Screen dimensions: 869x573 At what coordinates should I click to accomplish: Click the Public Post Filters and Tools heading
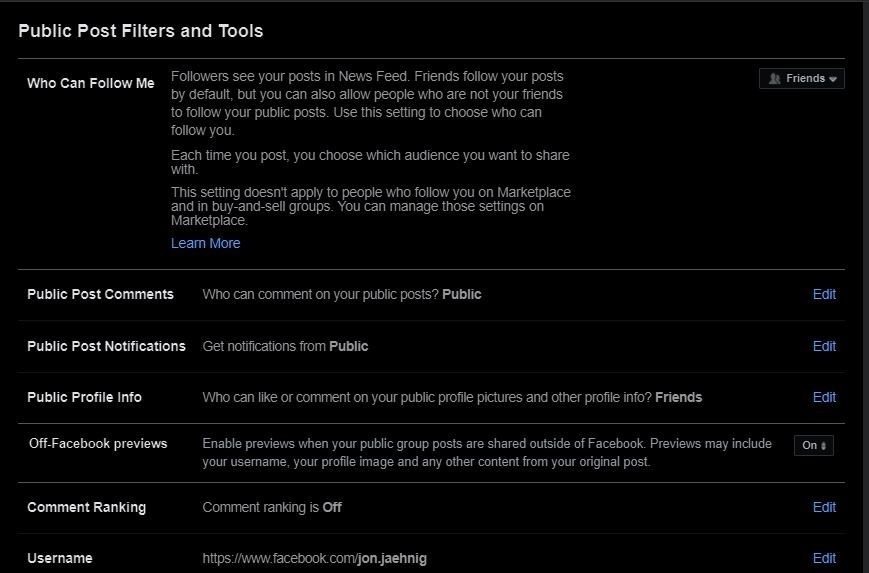tap(140, 31)
